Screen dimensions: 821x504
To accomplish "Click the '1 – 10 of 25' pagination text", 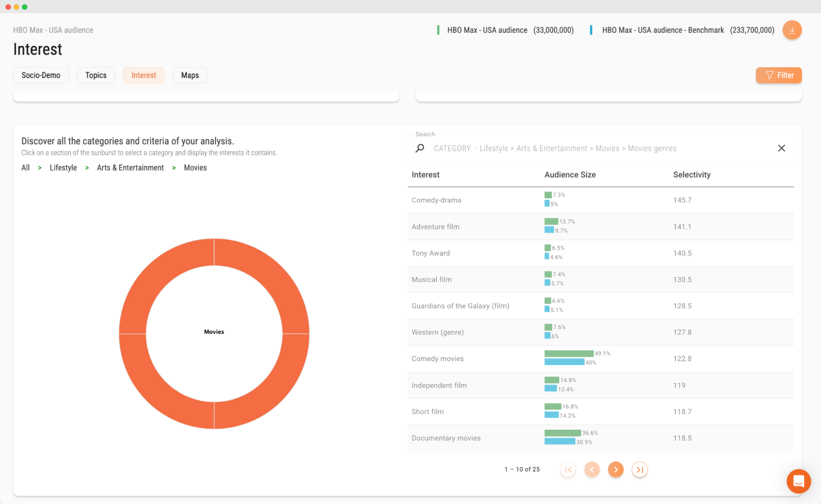I will point(522,469).
